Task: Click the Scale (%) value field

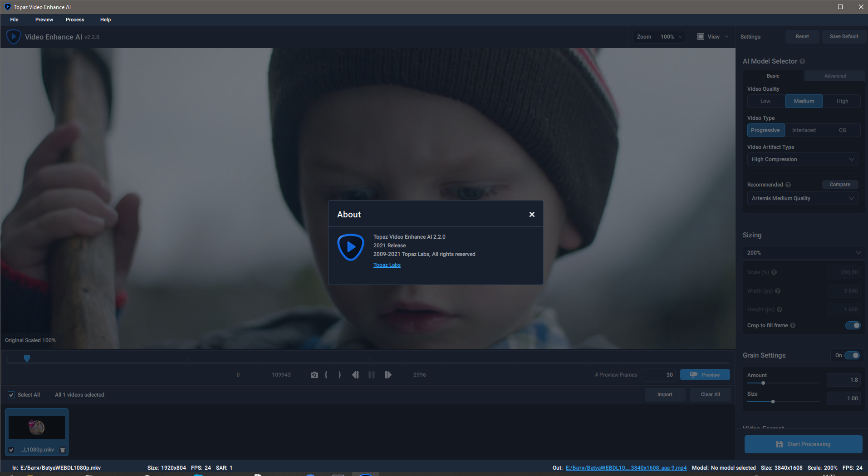Action: 843,272
